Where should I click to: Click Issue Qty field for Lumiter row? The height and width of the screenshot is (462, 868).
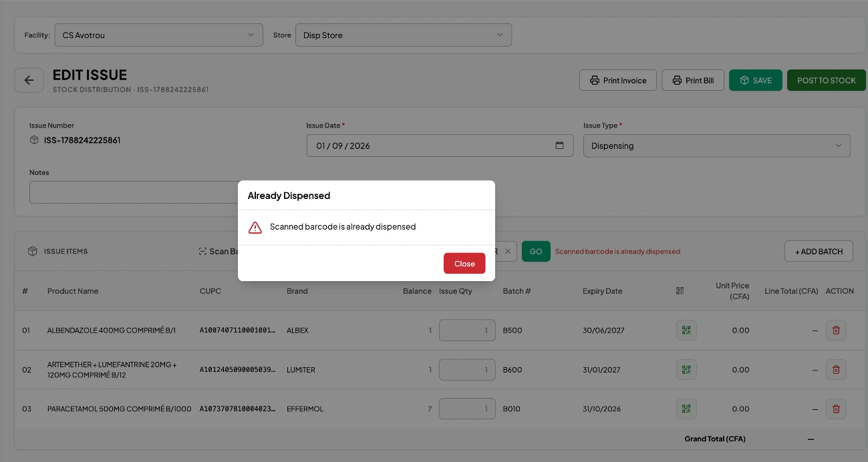[467, 369]
